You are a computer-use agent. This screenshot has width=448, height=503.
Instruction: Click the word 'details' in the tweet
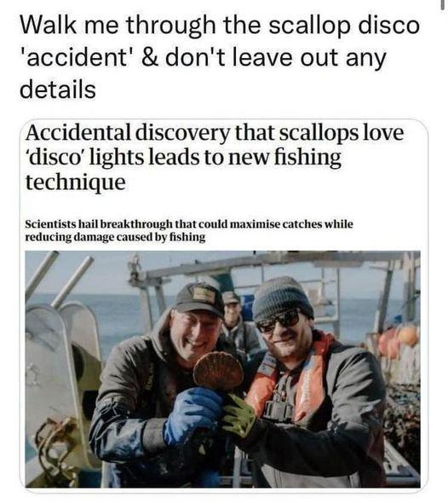(58, 90)
